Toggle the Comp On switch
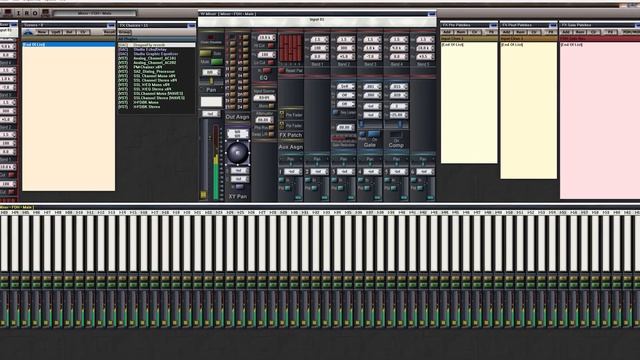Viewport: 640px width, 360px height. pos(396,134)
